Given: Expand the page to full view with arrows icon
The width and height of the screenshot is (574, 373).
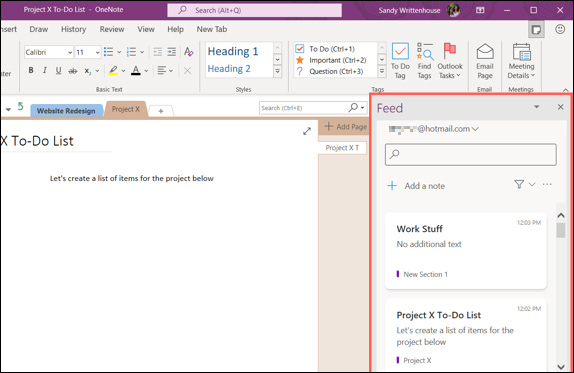Looking at the screenshot, I should [307, 131].
